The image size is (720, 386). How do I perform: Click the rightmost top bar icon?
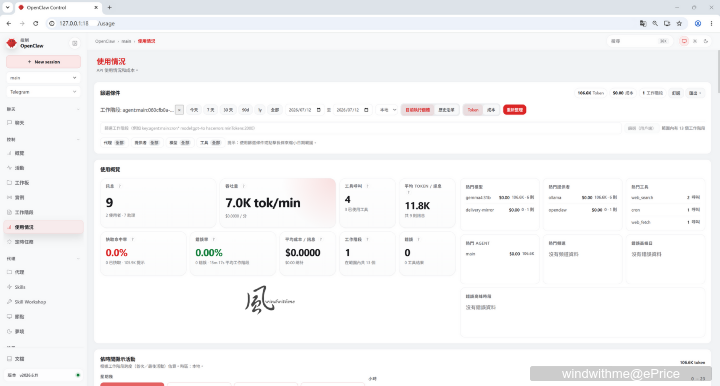(x=706, y=41)
